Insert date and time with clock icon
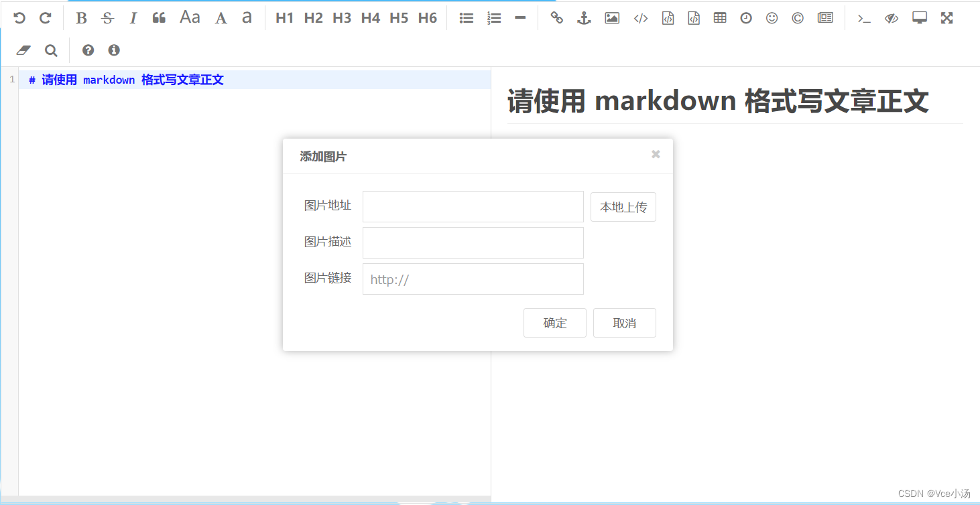 tap(746, 18)
